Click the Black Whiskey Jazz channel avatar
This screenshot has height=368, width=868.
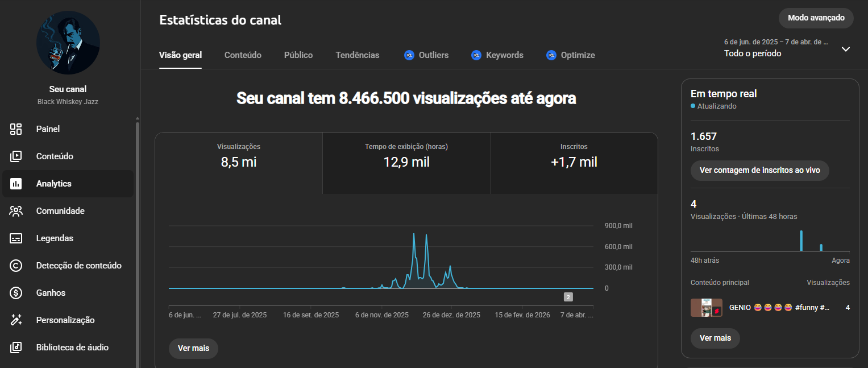pos(68,43)
